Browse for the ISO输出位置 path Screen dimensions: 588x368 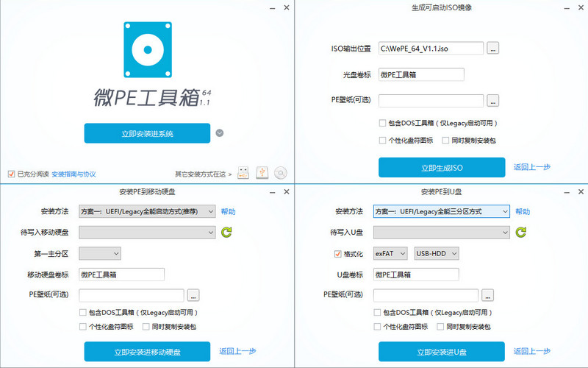(492, 49)
